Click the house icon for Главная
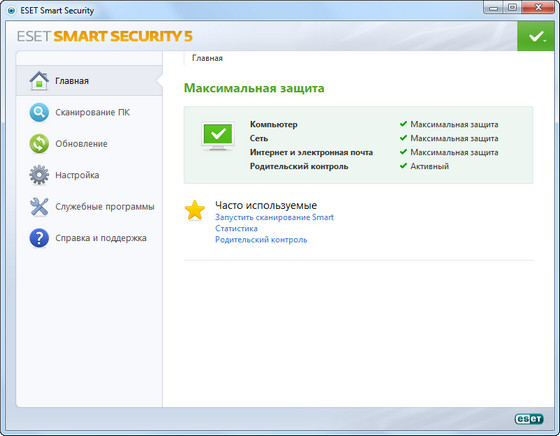The height and width of the screenshot is (436, 560). pos(39,81)
